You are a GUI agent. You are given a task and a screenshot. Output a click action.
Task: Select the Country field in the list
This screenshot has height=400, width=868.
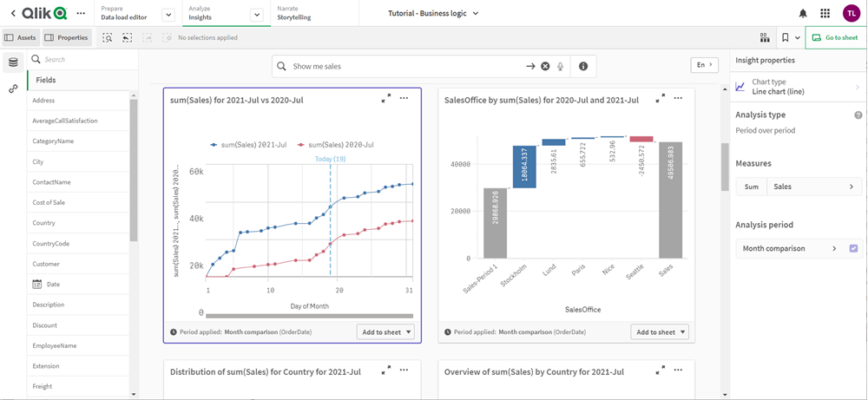point(44,223)
